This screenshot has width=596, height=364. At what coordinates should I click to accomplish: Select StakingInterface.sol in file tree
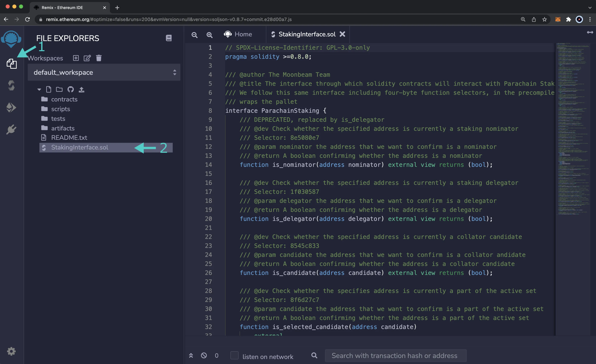point(106,148)
